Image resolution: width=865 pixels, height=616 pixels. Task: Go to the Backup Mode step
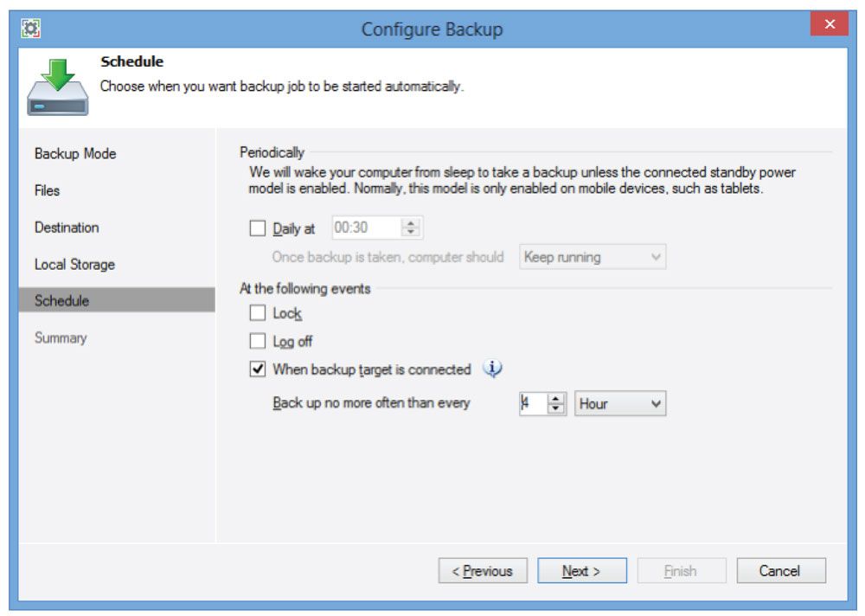75,154
